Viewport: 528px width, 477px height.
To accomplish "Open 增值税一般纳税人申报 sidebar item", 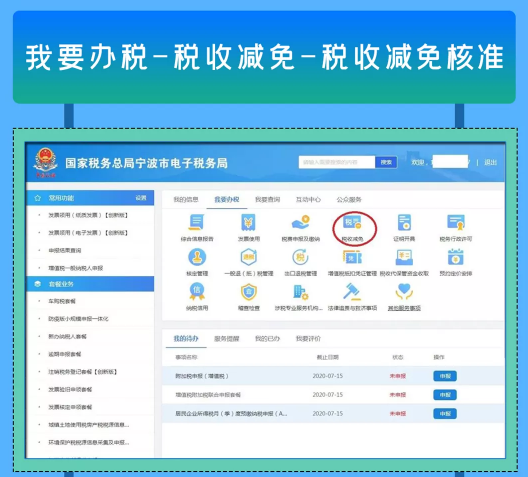I will click(x=75, y=268).
